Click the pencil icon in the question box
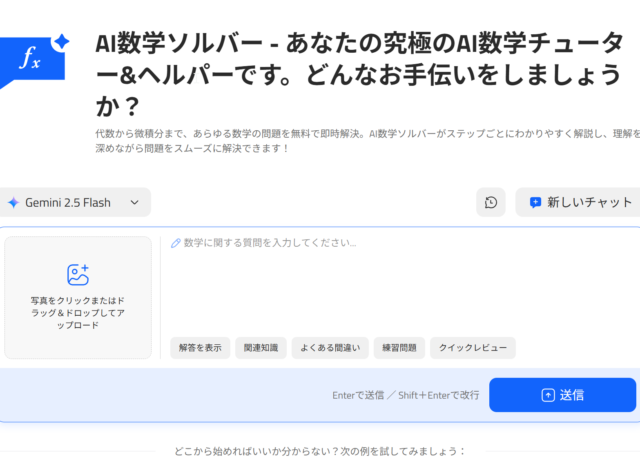Screen dimensions: 640x475 click(x=176, y=243)
